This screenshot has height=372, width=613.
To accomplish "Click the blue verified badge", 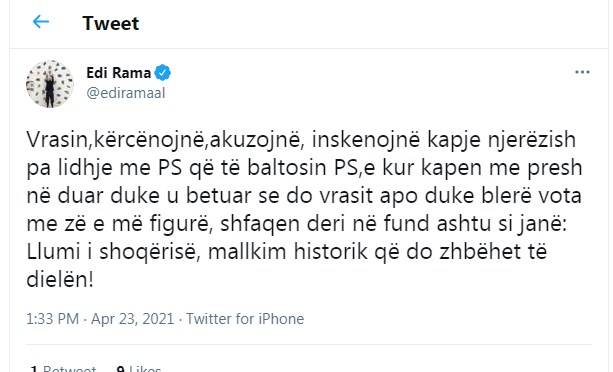I will tap(163, 73).
